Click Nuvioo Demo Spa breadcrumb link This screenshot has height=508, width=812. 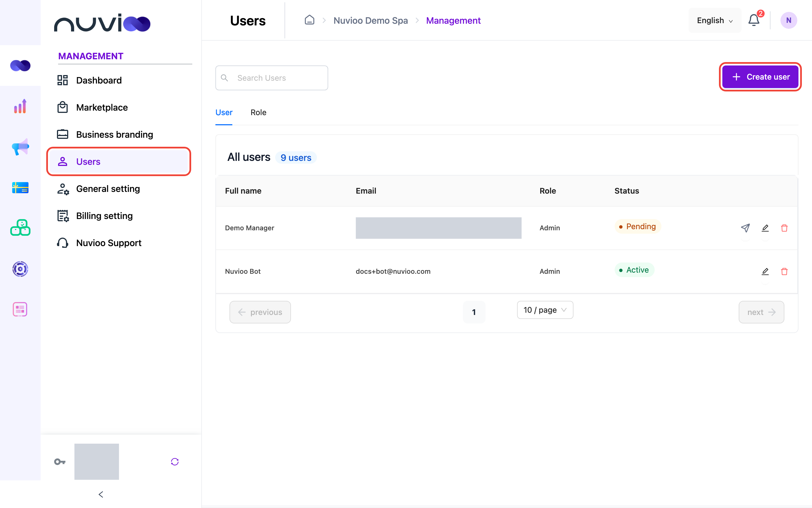pos(370,20)
